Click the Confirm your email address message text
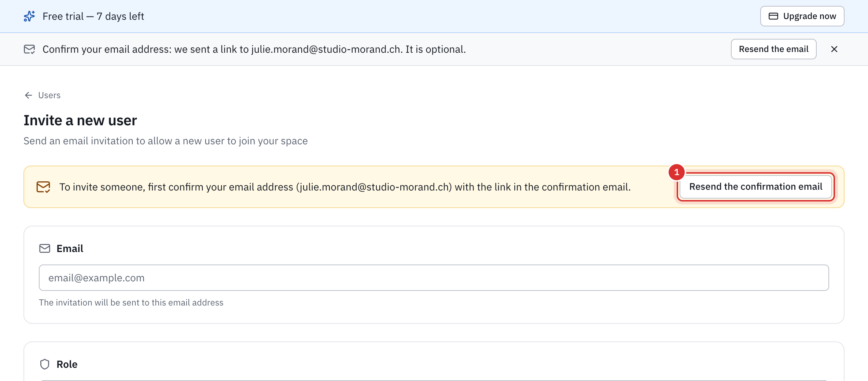Screen dimensions: 868x381 pyautogui.click(x=254, y=49)
